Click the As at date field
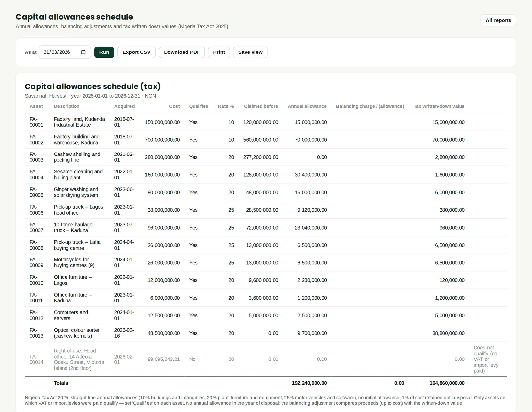This screenshot has height=412, width=532. 65,52
